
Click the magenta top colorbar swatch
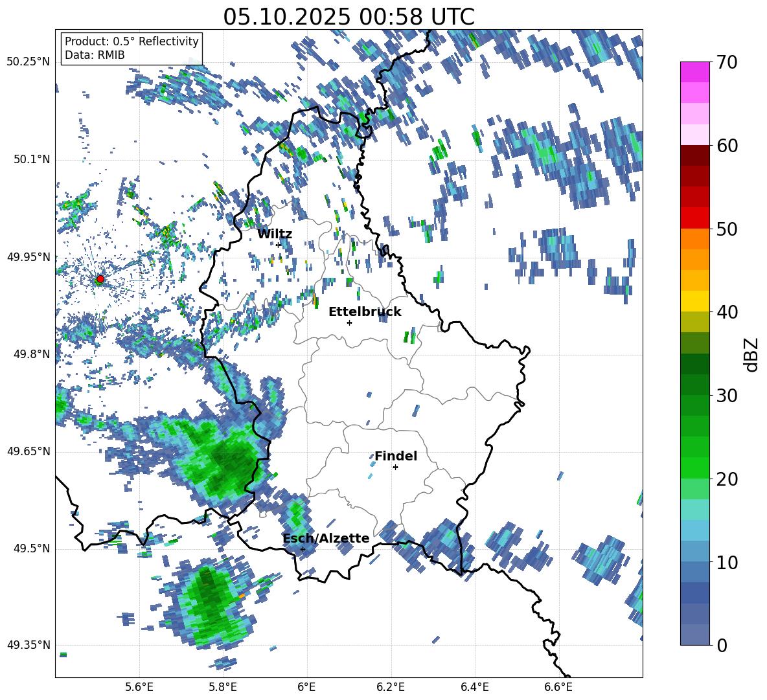coord(694,72)
